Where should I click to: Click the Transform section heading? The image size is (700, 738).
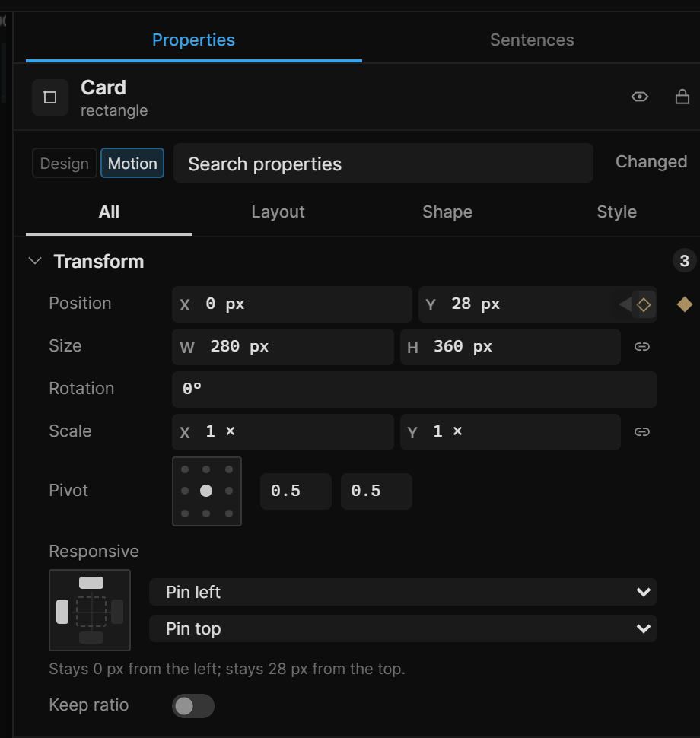pos(99,262)
